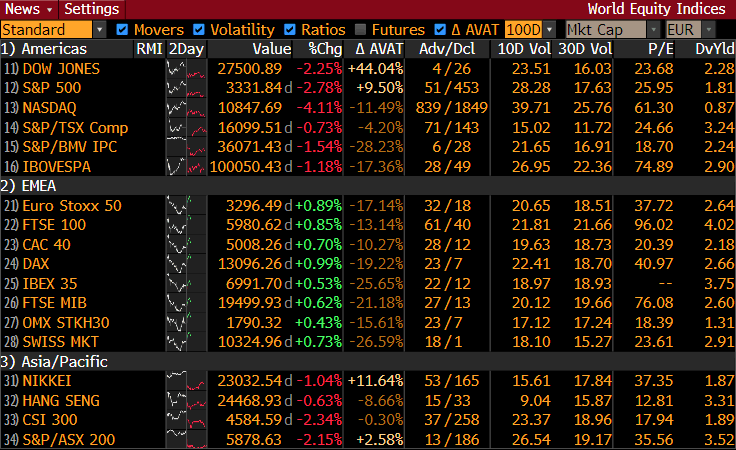Image resolution: width=736 pixels, height=450 pixels.
Task: Select the S&P/ASX 200 index
Action: pos(69,439)
